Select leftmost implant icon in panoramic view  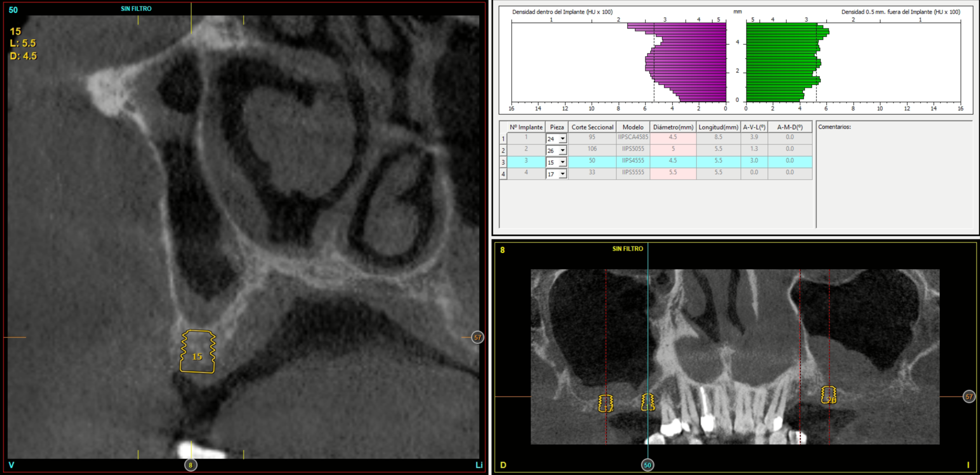coord(606,403)
